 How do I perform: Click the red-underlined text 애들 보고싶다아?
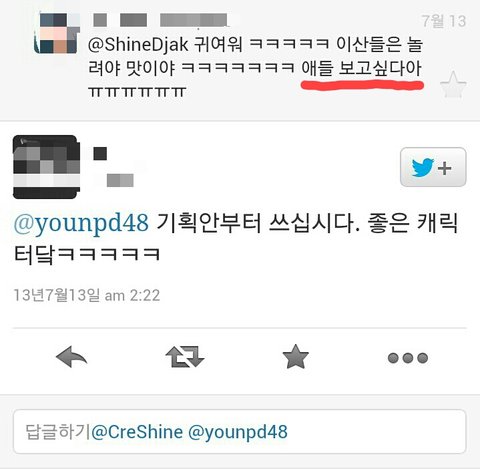pyautogui.click(x=362, y=68)
